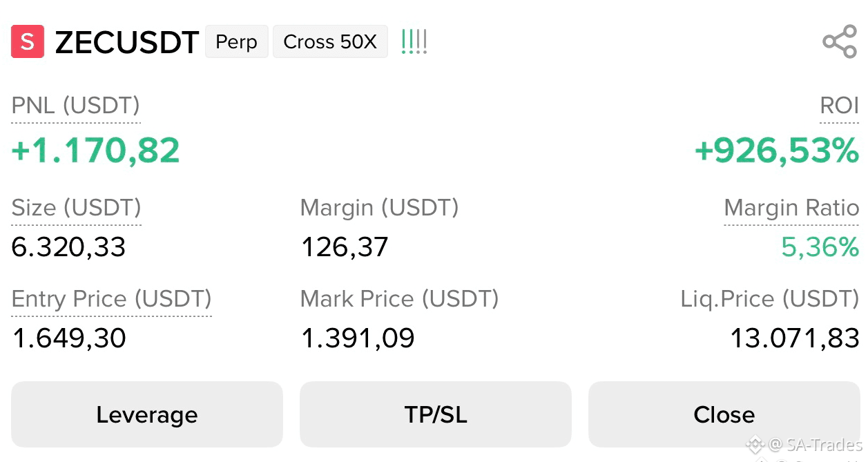Image resolution: width=868 pixels, height=462 pixels.
Task: Click the ZECUSDT symbol name
Action: (x=127, y=42)
